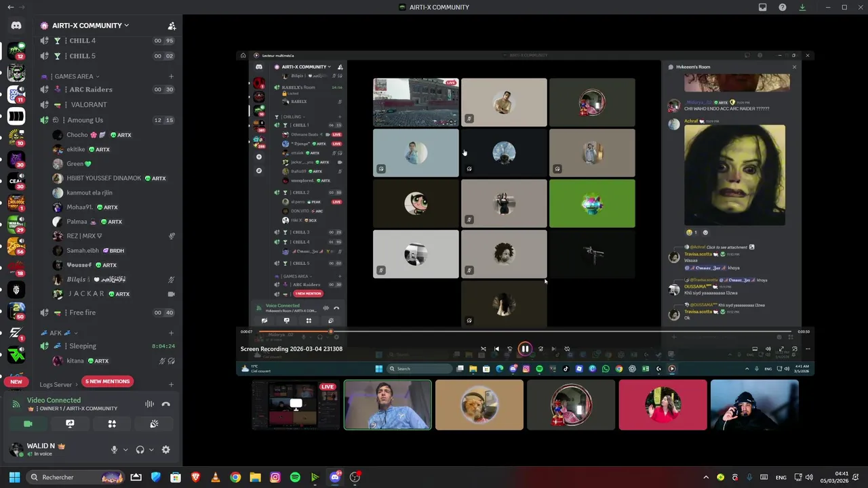Click Video Connected status text

54,400
